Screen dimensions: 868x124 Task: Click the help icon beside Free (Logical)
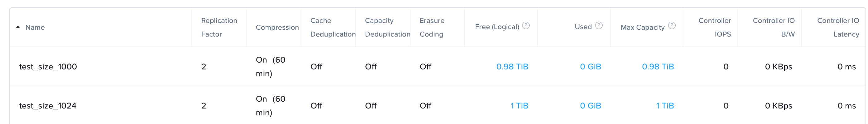pos(526,25)
